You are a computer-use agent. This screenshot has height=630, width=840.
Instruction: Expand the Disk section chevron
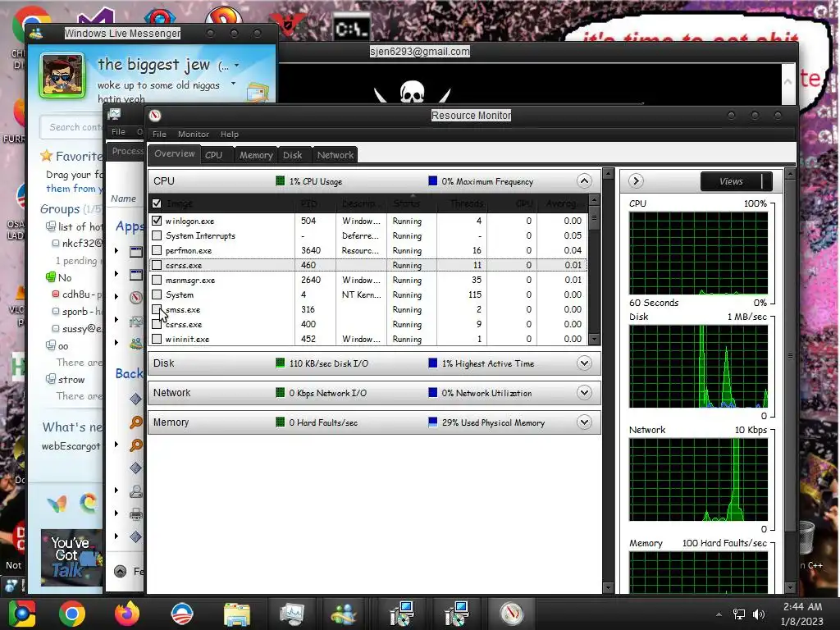click(x=584, y=363)
